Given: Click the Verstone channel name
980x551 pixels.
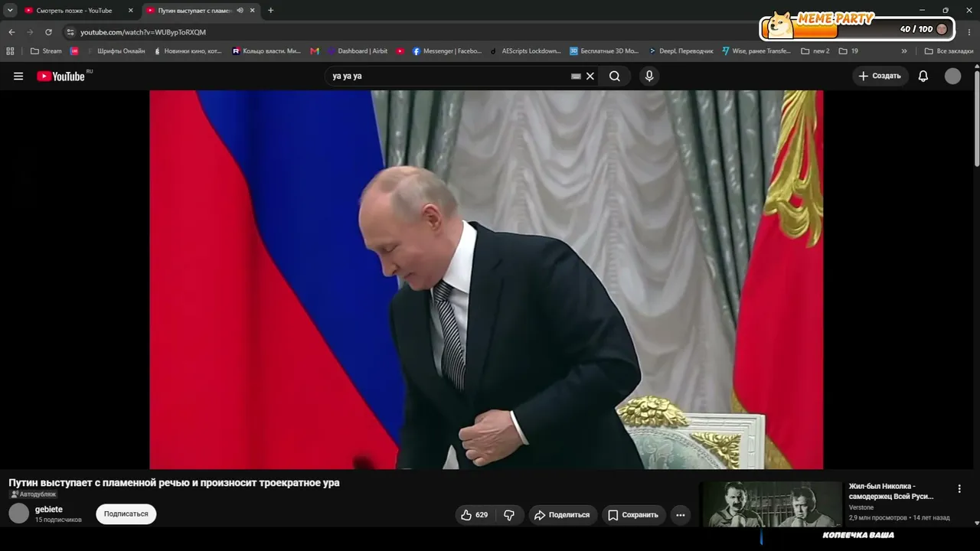Looking at the screenshot, I should pyautogui.click(x=861, y=507).
